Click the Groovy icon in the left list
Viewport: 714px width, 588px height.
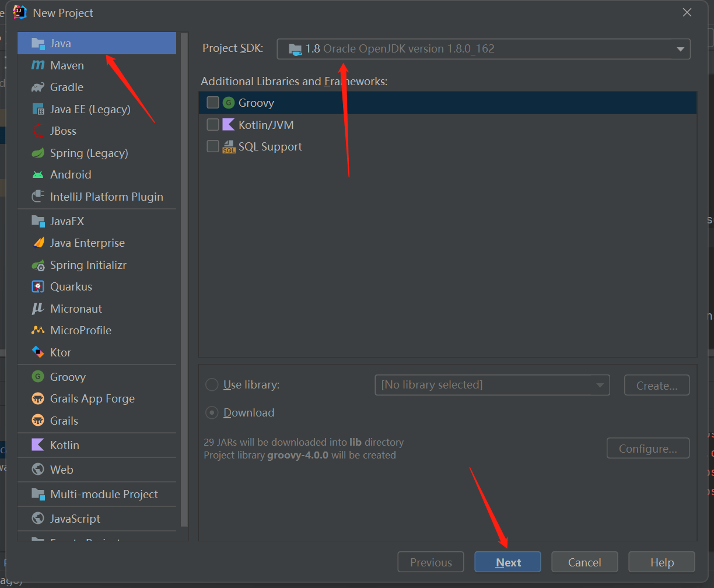(38, 377)
